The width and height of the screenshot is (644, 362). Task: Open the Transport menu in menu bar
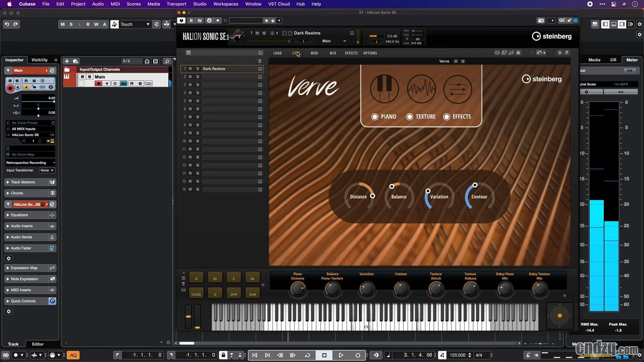[x=176, y=4]
